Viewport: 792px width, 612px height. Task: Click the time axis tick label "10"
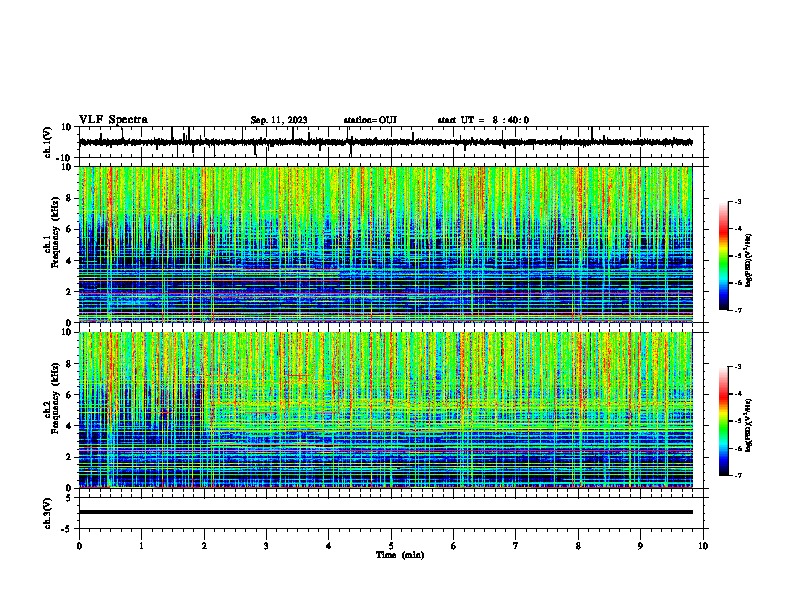point(703,546)
